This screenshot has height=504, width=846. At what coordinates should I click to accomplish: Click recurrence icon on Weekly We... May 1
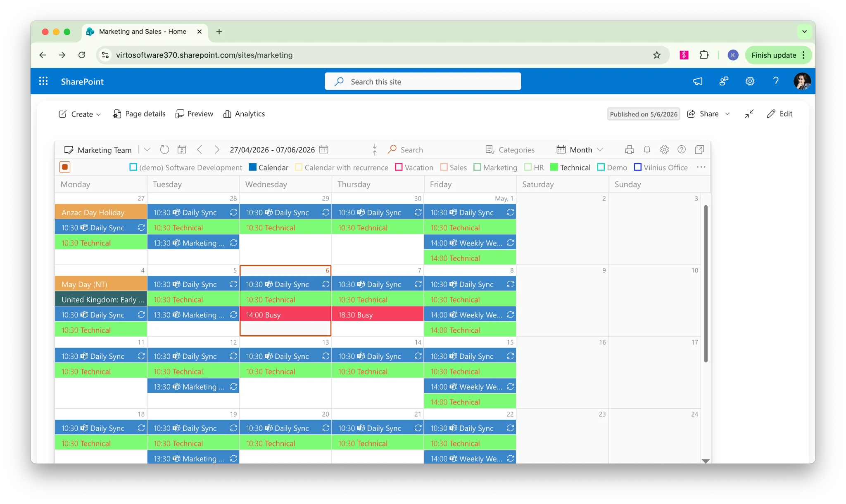[x=510, y=243]
